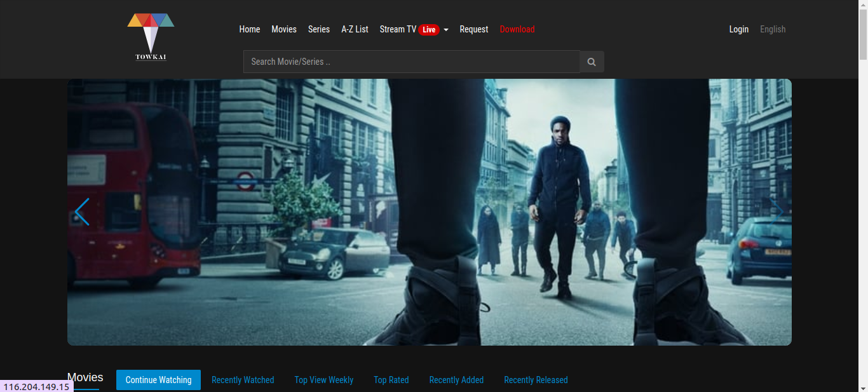Show the Top View Weekly tab
Screen dimensions: 868x392
324,380
